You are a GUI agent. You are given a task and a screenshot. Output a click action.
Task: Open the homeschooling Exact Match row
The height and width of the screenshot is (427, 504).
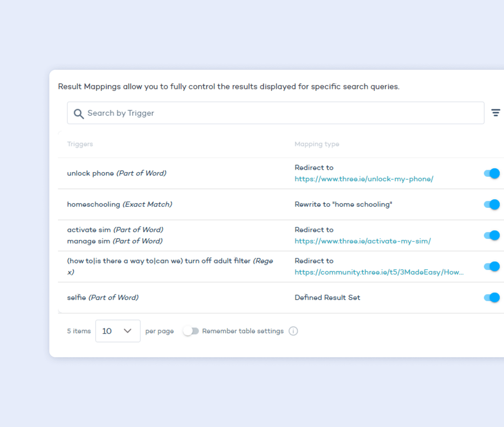click(x=281, y=204)
